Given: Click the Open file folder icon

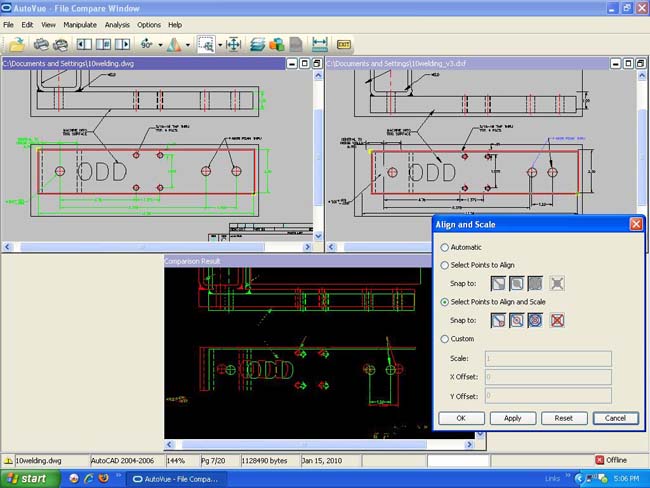Looking at the screenshot, I should (x=17, y=44).
